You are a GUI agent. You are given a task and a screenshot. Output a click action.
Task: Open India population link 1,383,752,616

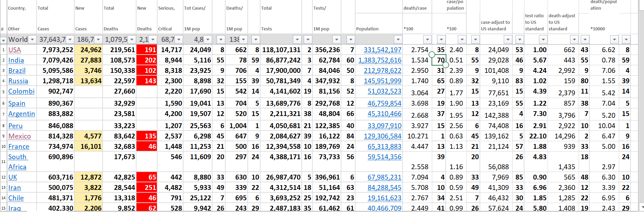(380, 60)
